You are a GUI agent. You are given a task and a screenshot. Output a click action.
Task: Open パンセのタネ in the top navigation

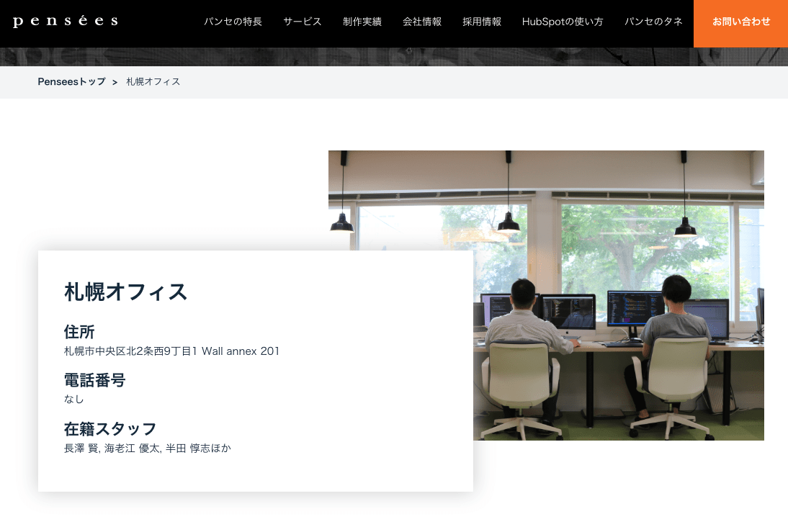[653, 22]
